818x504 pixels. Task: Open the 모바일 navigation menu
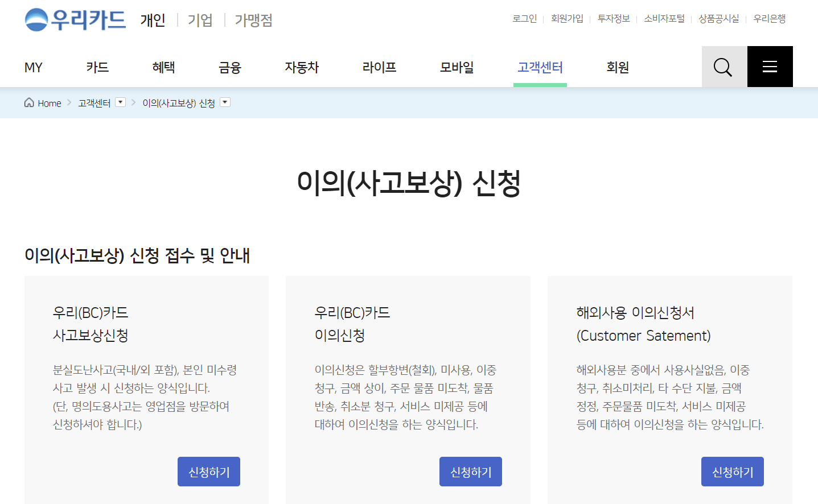tap(456, 67)
